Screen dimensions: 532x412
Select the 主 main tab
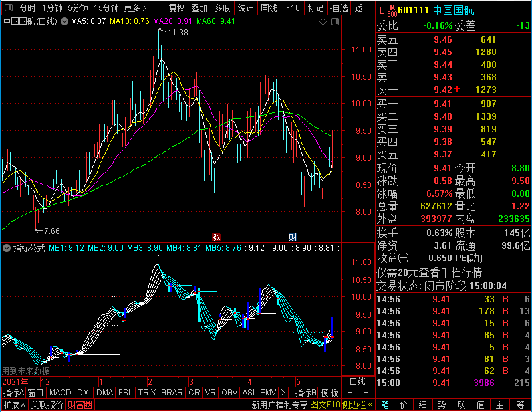point(500,405)
